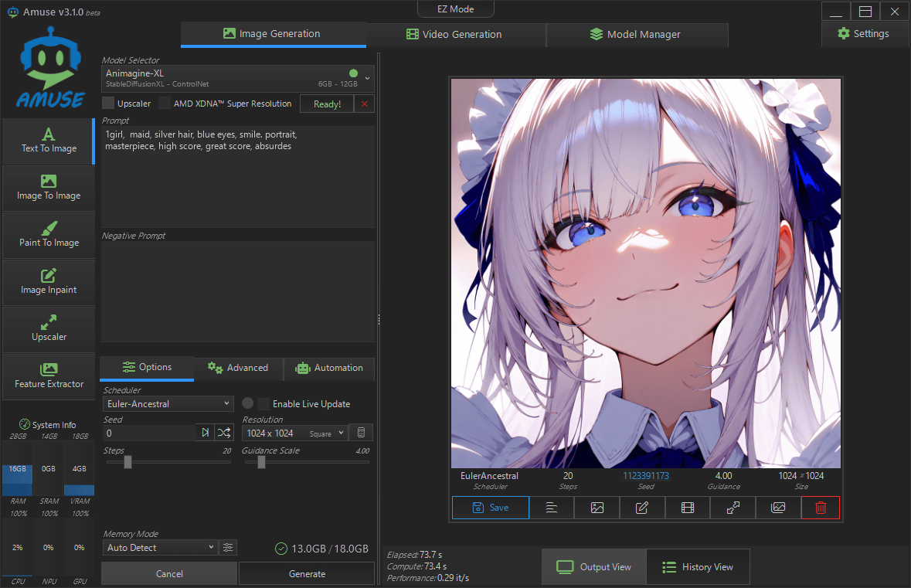This screenshot has height=588, width=911.
Task: Click the generated anime portrait image
Action: coord(645,273)
